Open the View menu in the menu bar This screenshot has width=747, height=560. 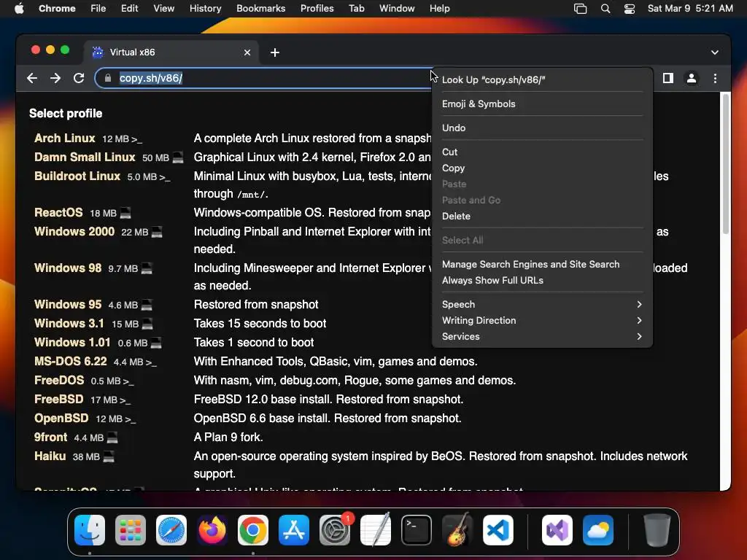coord(163,9)
